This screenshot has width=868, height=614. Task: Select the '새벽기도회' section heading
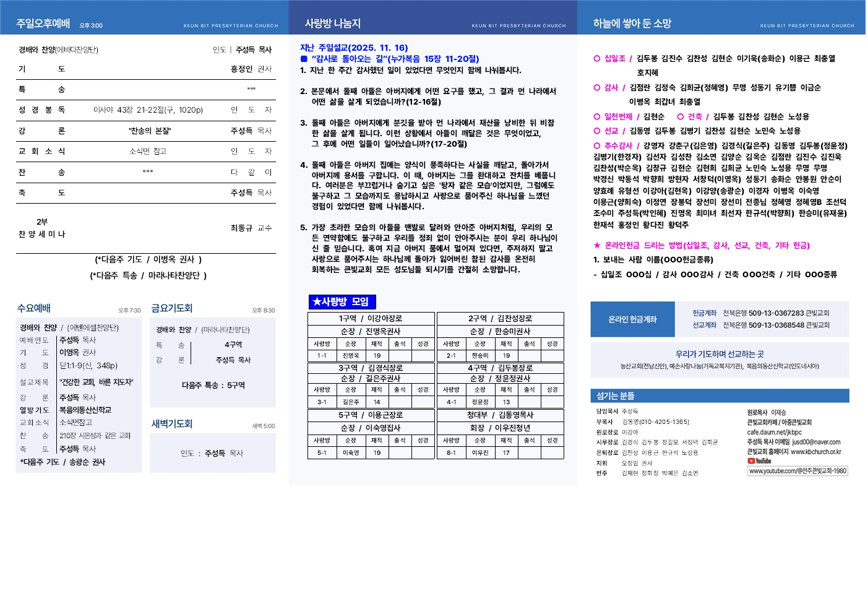(x=172, y=424)
